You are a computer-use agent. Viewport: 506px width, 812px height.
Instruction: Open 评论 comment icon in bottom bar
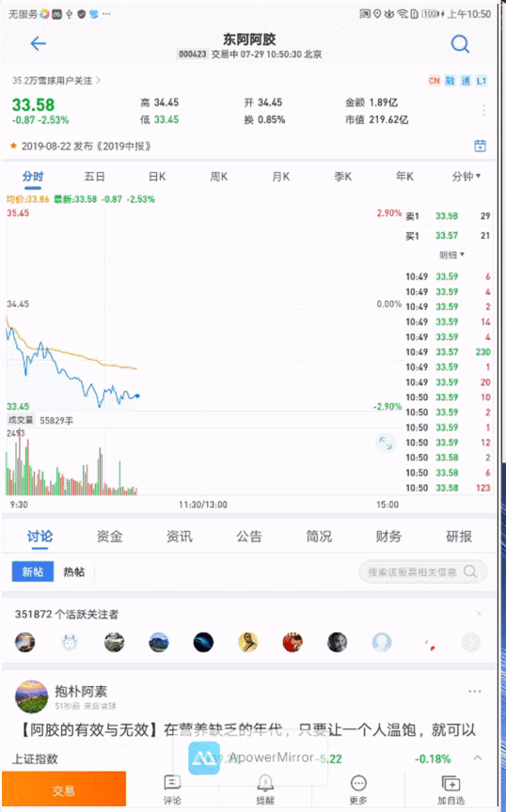[172, 789]
